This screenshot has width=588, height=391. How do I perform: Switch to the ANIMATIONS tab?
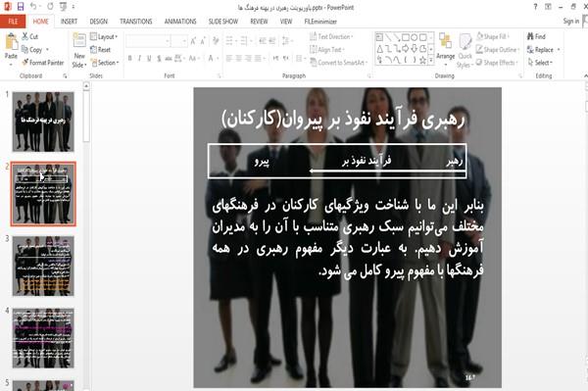(x=180, y=22)
